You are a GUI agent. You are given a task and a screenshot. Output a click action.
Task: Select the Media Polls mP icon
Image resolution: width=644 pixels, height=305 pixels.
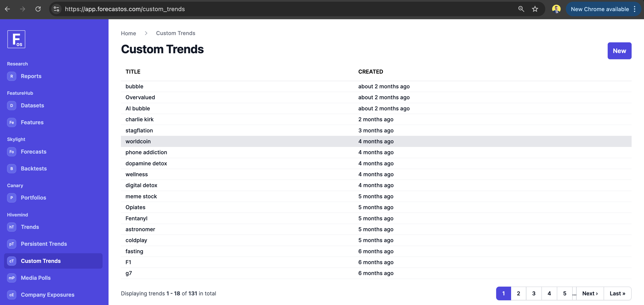click(x=12, y=278)
